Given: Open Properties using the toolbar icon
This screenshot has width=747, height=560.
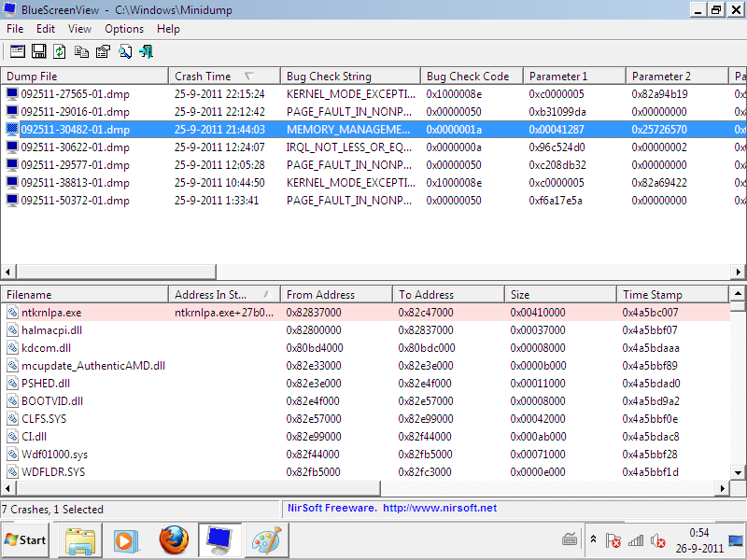Looking at the screenshot, I should tap(103, 51).
